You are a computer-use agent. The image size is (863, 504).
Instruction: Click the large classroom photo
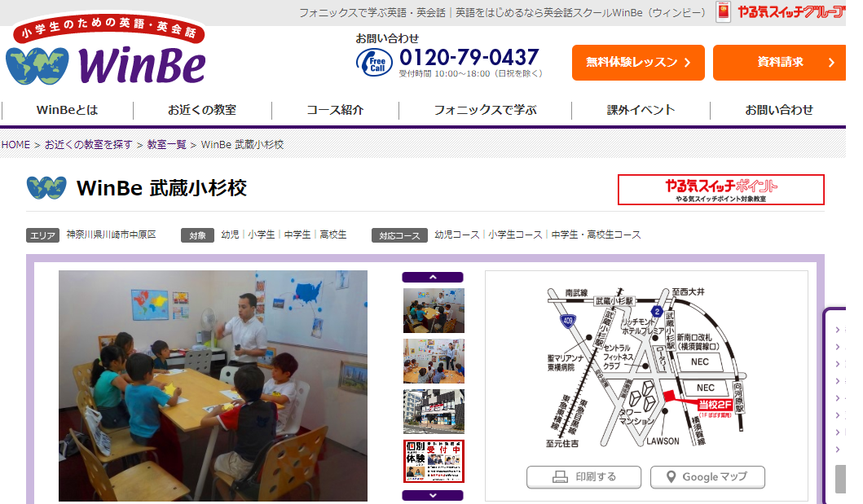(x=213, y=386)
